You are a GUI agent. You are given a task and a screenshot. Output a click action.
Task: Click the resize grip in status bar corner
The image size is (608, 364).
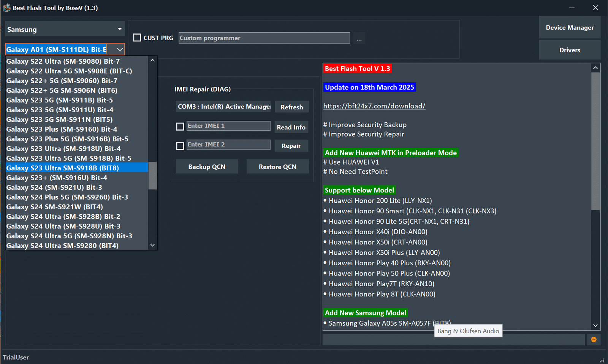(602, 360)
